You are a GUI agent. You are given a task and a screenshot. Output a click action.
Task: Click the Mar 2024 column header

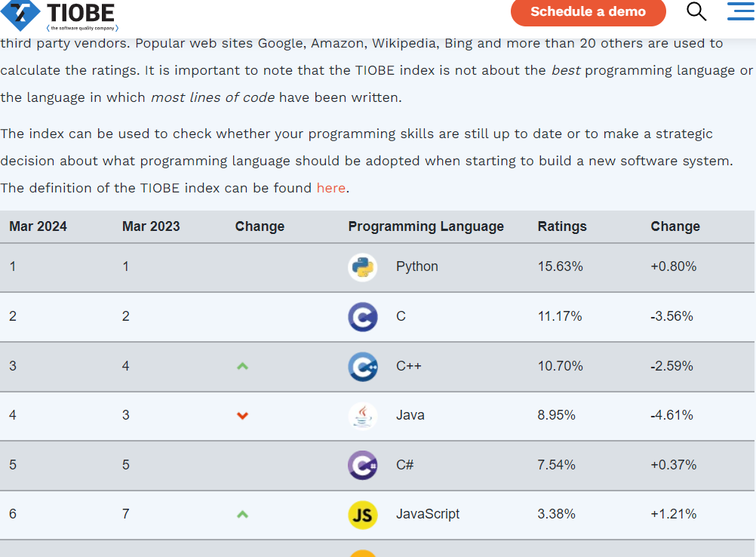coord(38,226)
